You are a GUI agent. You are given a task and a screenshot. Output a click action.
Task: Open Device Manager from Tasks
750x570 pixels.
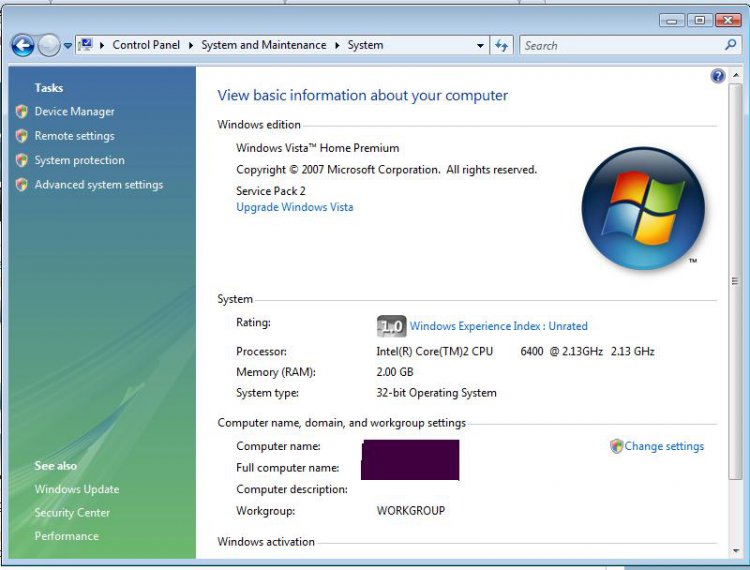pos(74,111)
